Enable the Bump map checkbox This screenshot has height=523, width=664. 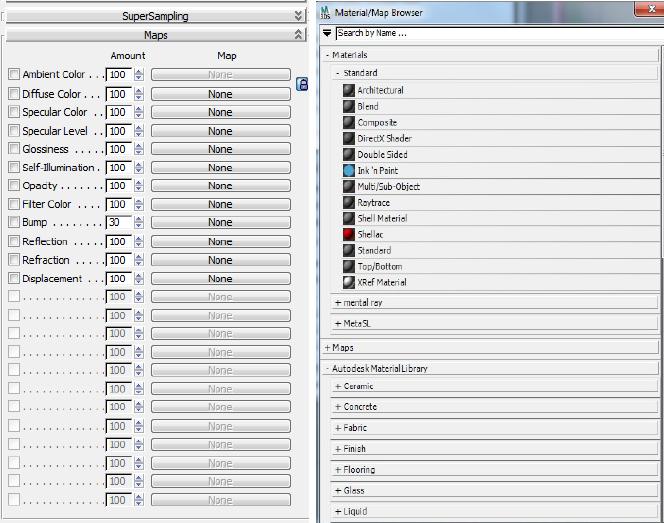[14, 222]
